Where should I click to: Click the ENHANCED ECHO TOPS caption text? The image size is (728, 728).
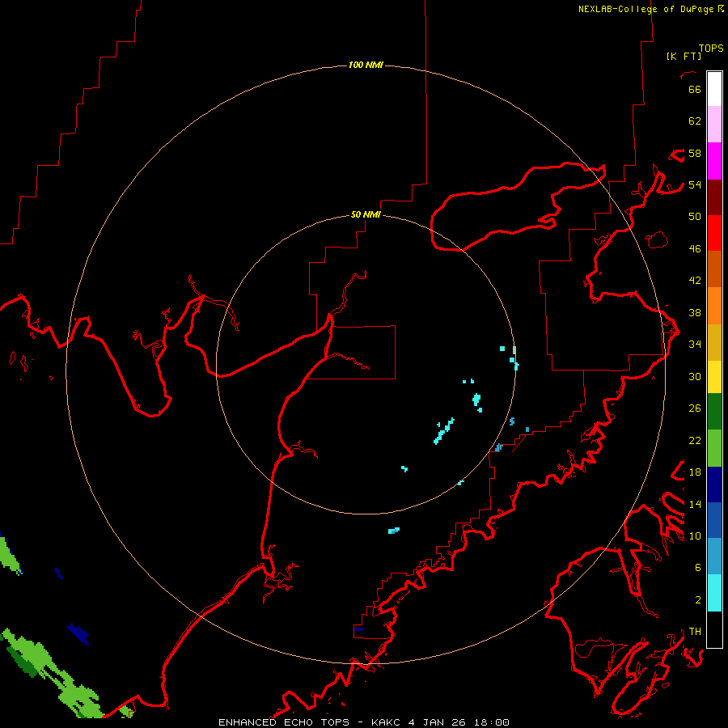(363, 722)
